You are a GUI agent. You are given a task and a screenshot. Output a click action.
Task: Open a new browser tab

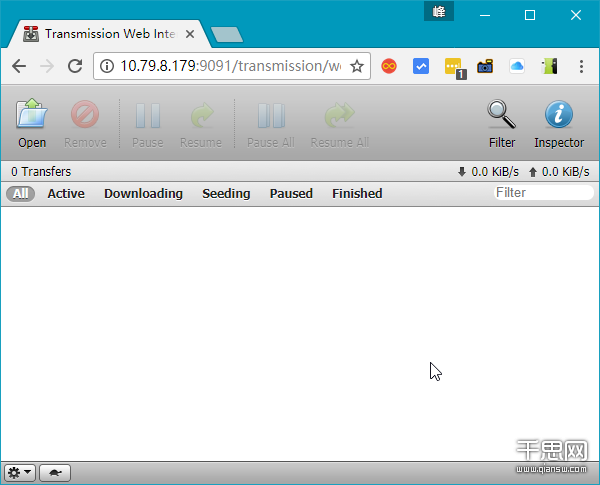pyautogui.click(x=227, y=34)
